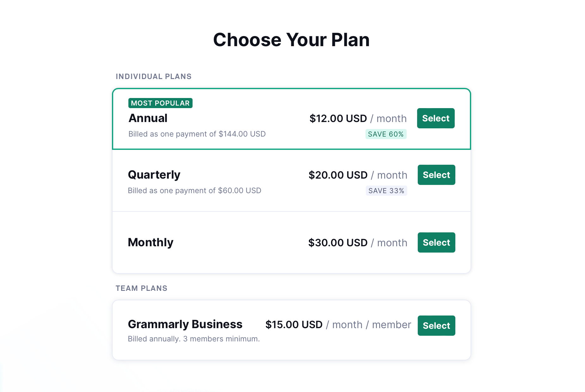The width and height of the screenshot is (585, 392).
Task: Click the 3 members minimum note
Action: pos(194,339)
